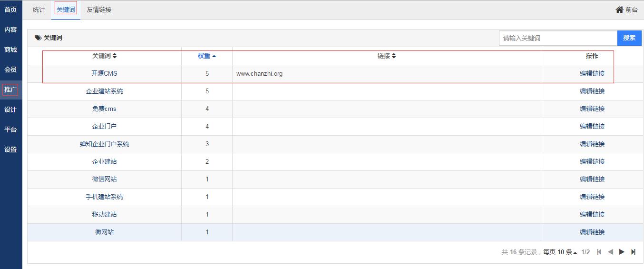Click 编辑链接 for 微网站
This screenshot has height=269, width=644.
[x=592, y=232]
